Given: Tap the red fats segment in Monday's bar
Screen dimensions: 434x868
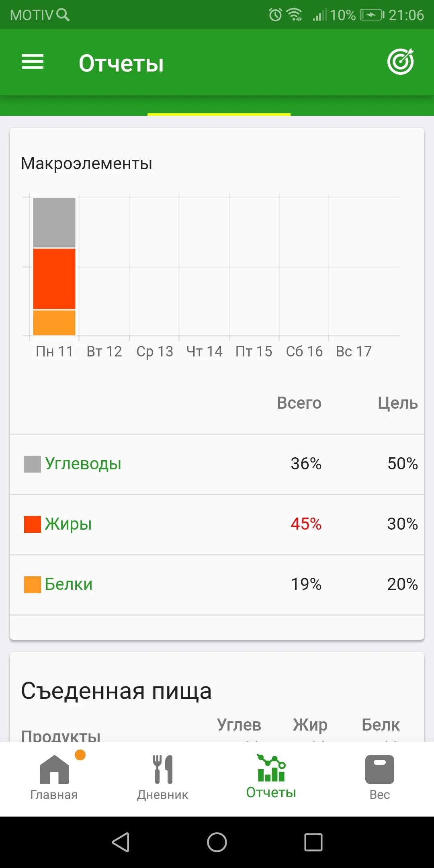Looking at the screenshot, I should 54,279.
